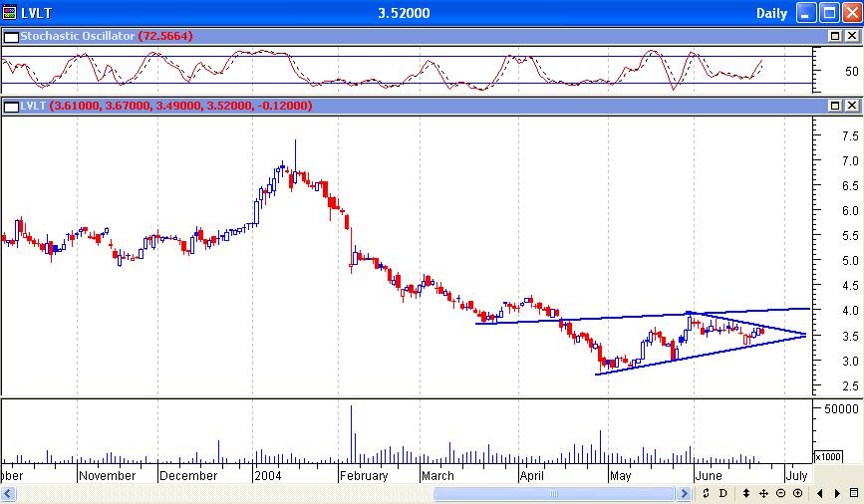Click the 2004 date axis label
Screen dimensions: 864x504
pyautogui.click(x=267, y=475)
